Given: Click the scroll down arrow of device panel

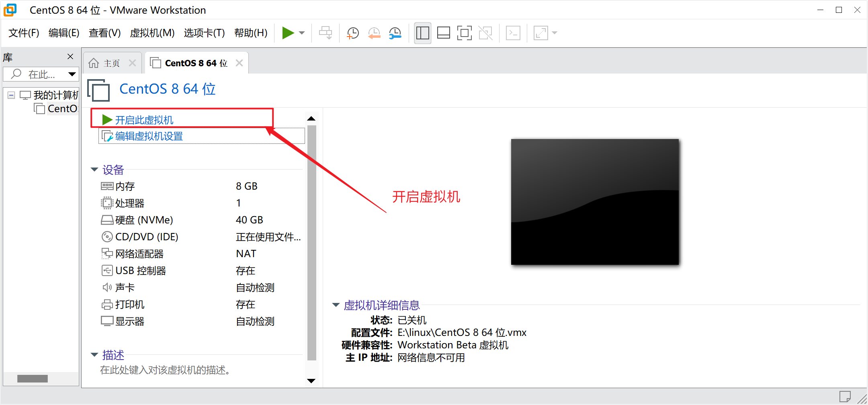Looking at the screenshot, I should coord(311,380).
